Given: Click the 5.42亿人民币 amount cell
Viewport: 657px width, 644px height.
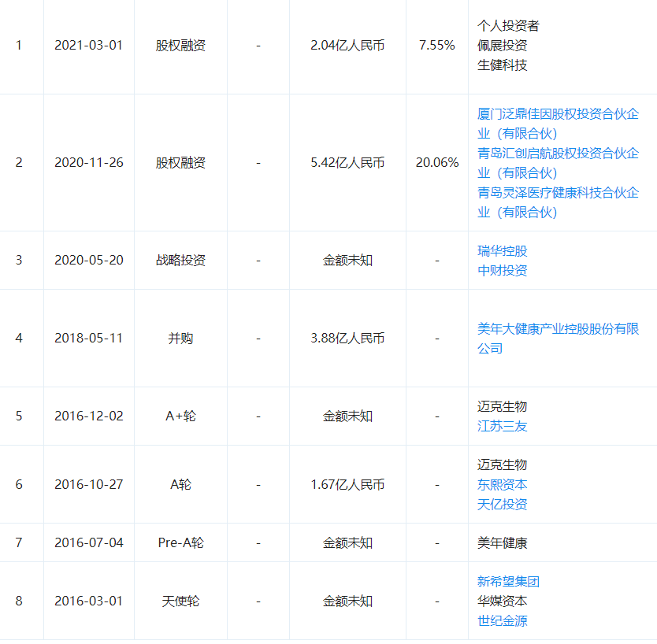Looking at the screenshot, I should [347, 163].
